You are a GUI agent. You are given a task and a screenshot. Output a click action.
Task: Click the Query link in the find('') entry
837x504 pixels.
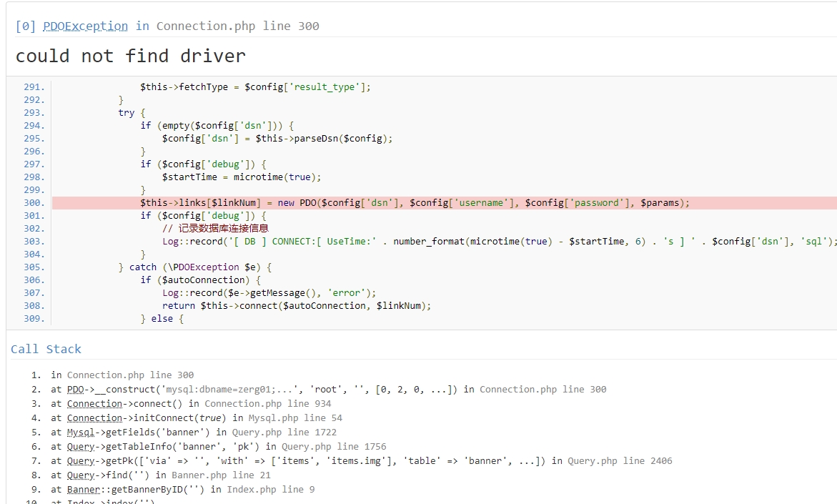tap(81, 475)
